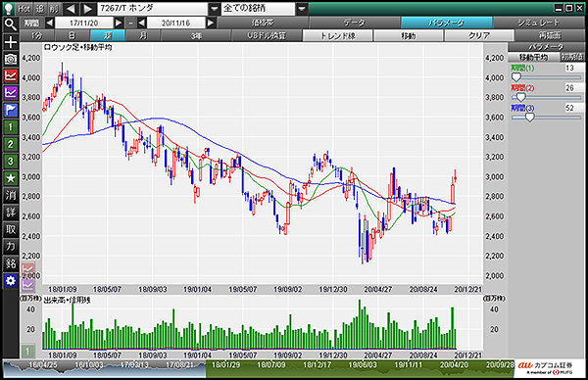Click the green 1 icon at volume panel

coord(27,352)
